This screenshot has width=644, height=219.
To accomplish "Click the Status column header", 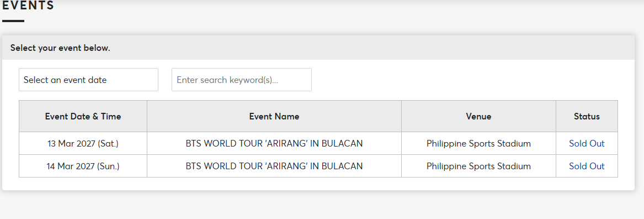I will point(587,117).
